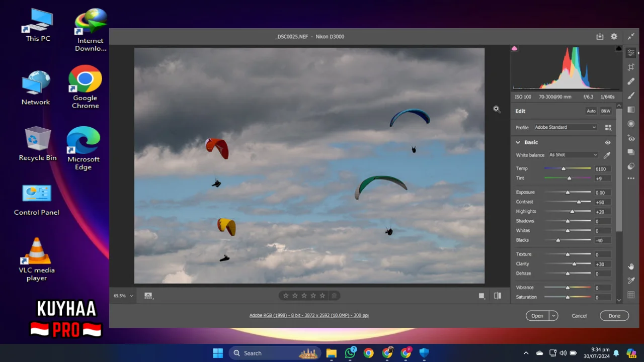
Task: Switch before/after view split icon
Action: (x=498, y=296)
